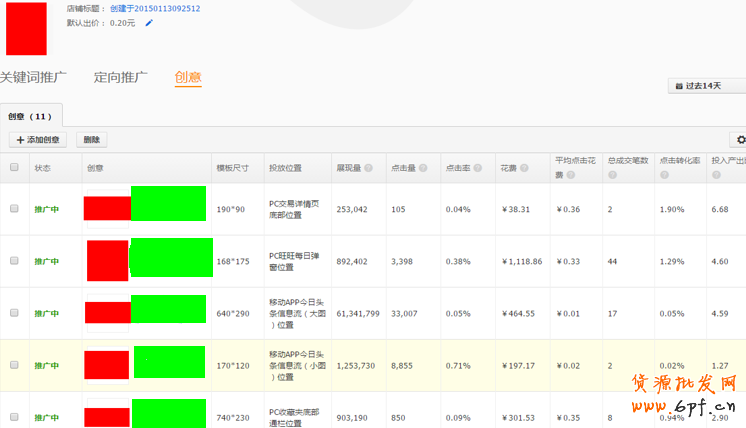Click the help icon beside 花费 header
The height and width of the screenshot is (428, 746).
523,168
